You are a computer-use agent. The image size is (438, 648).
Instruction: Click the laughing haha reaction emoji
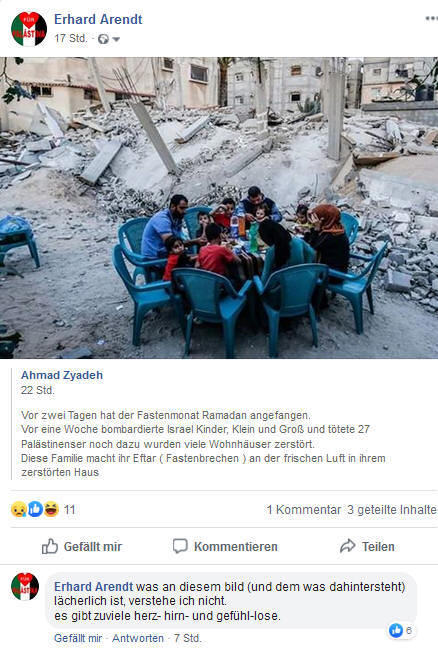tap(51, 509)
